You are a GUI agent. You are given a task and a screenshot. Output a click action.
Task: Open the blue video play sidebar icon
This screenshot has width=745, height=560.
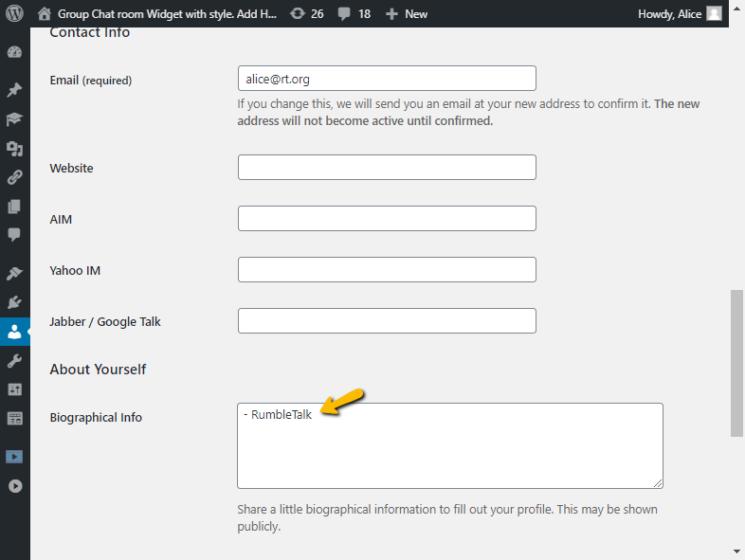pyautogui.click(x=15, y=457)
